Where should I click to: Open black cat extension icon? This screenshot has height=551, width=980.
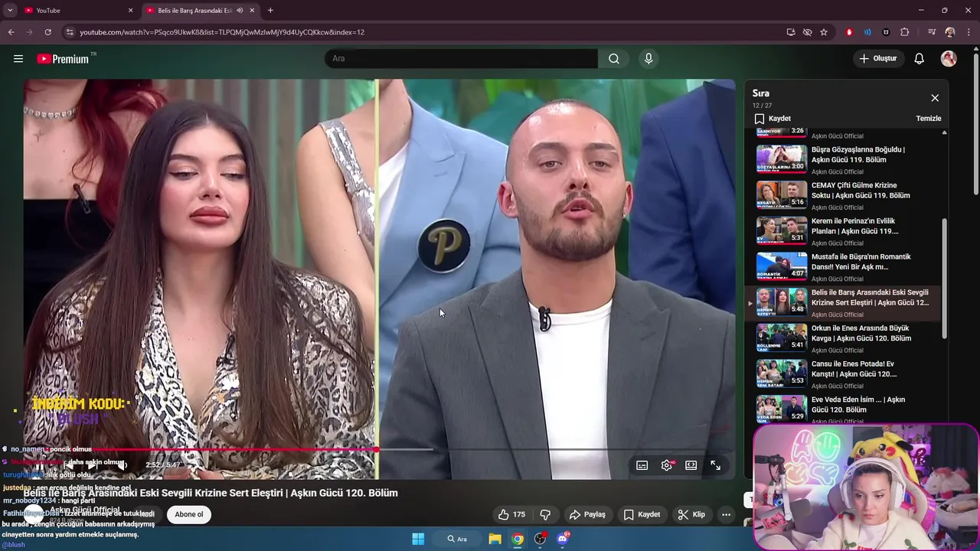coord(886,32)
